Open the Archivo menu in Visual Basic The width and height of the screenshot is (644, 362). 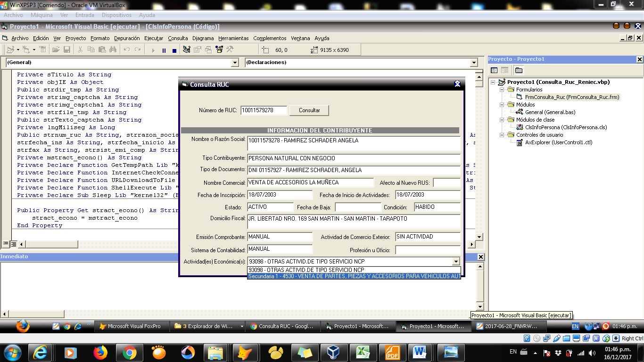[20, 38]
